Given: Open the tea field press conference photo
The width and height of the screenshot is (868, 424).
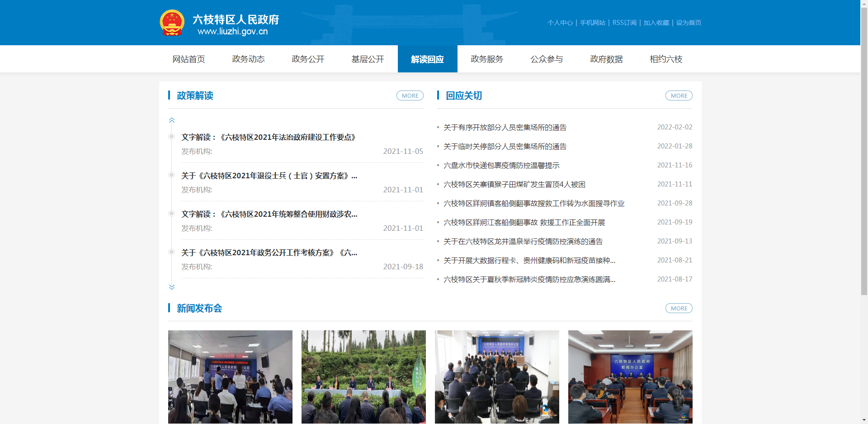Looking at the screenshot, I should coord(363,376).
